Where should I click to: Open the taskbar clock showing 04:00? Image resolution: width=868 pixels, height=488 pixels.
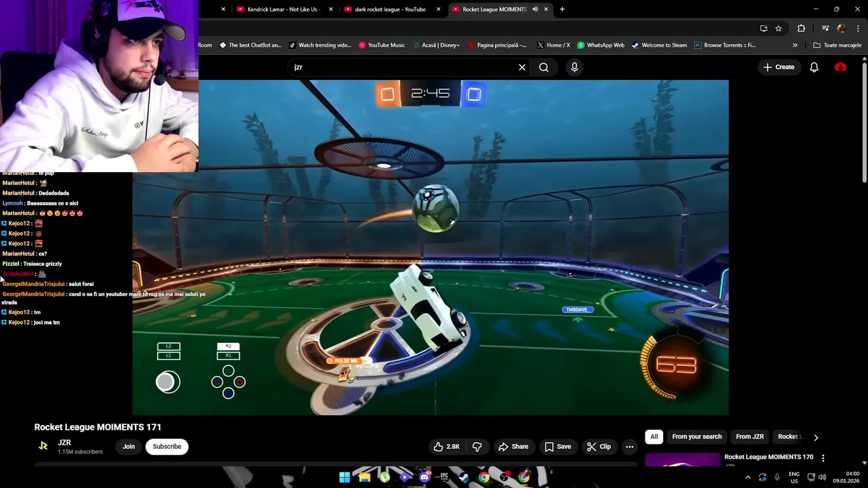coord(848,477)
